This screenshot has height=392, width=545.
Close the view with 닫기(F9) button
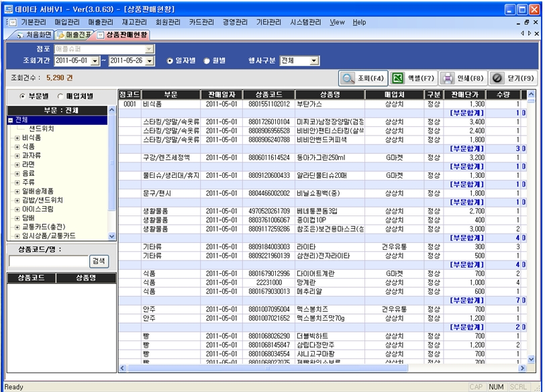tap(512, 78)
